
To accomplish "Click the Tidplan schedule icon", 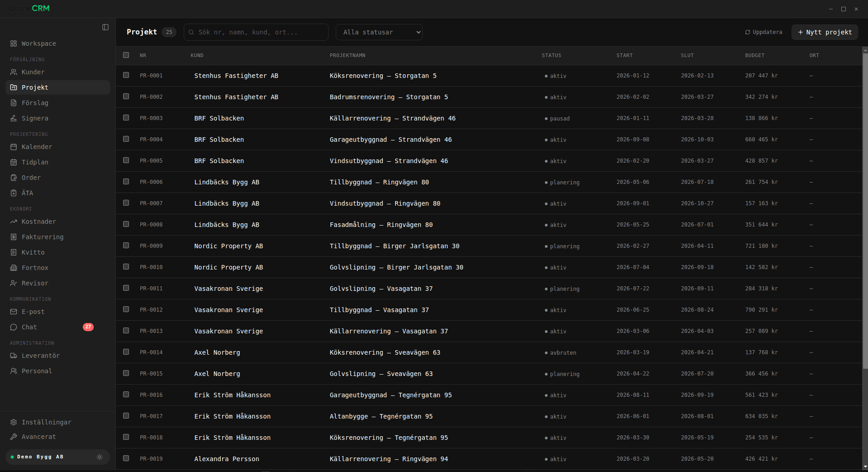I will (14, 162).
